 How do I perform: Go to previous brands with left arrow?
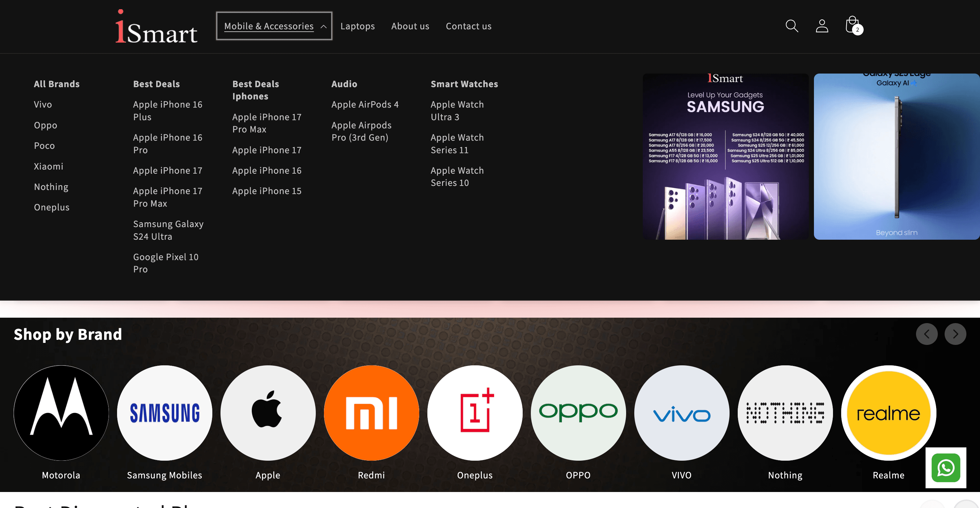point(926,334)
